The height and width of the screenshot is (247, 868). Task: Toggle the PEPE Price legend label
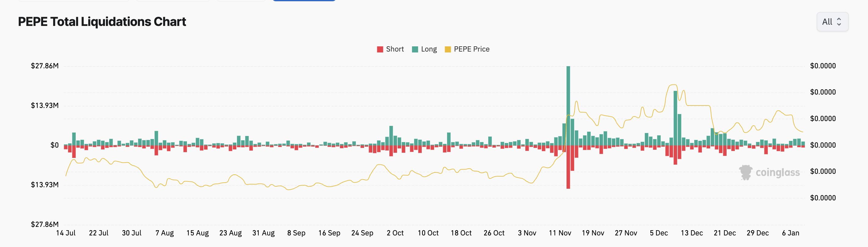(x=471, y=49)
